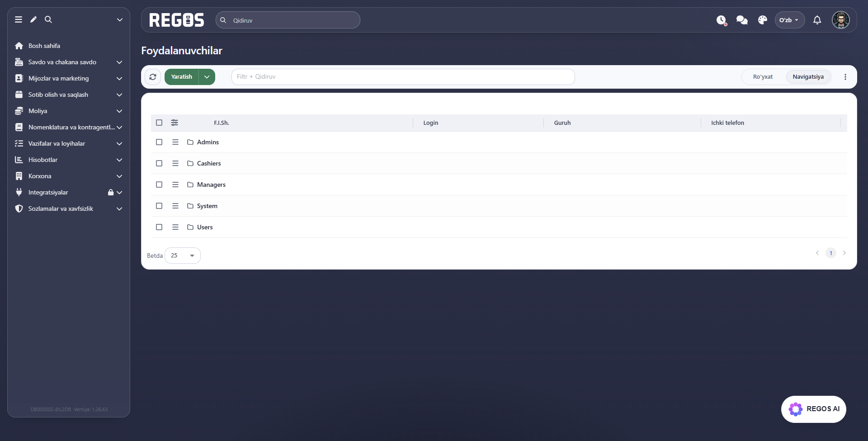Check the Cashiers row checkbox

pos(159,163)
